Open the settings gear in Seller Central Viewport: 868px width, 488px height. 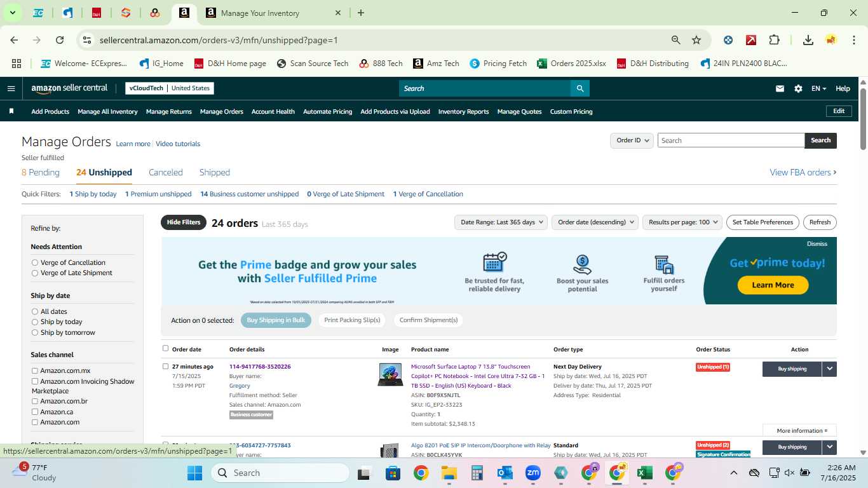click(x=798, y=88)
